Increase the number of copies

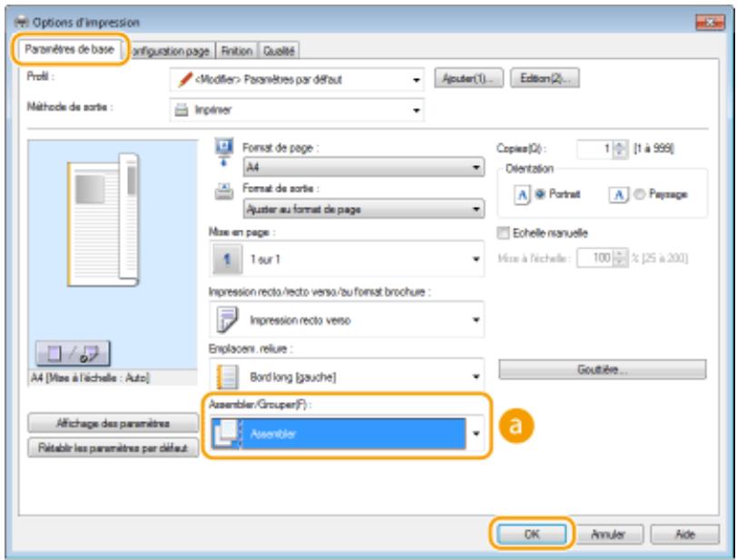coord(620,145)
